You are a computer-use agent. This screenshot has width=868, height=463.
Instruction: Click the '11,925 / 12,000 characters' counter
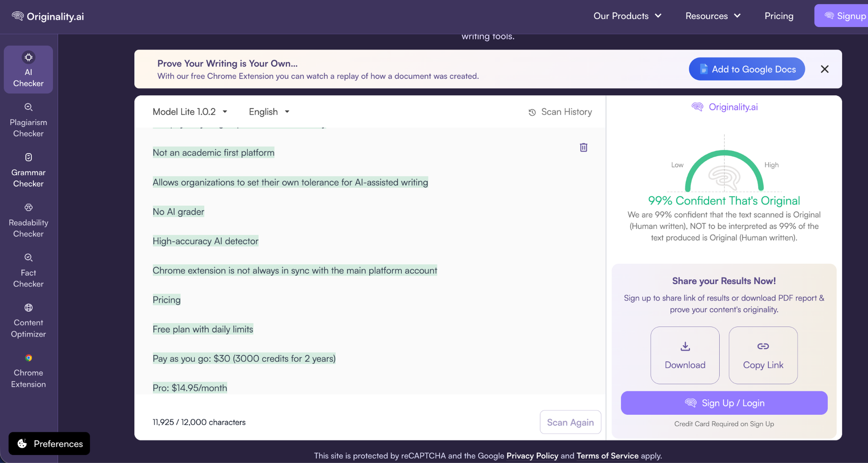click(199, 422)
